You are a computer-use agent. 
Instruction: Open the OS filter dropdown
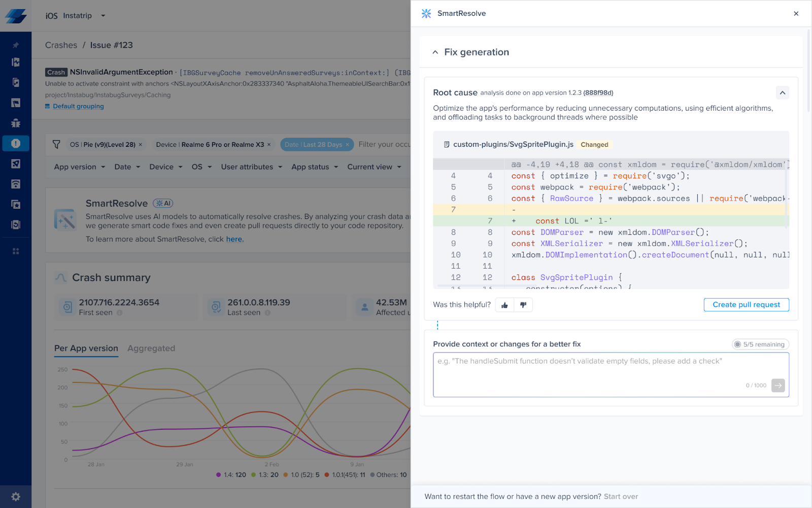(201, 167)
